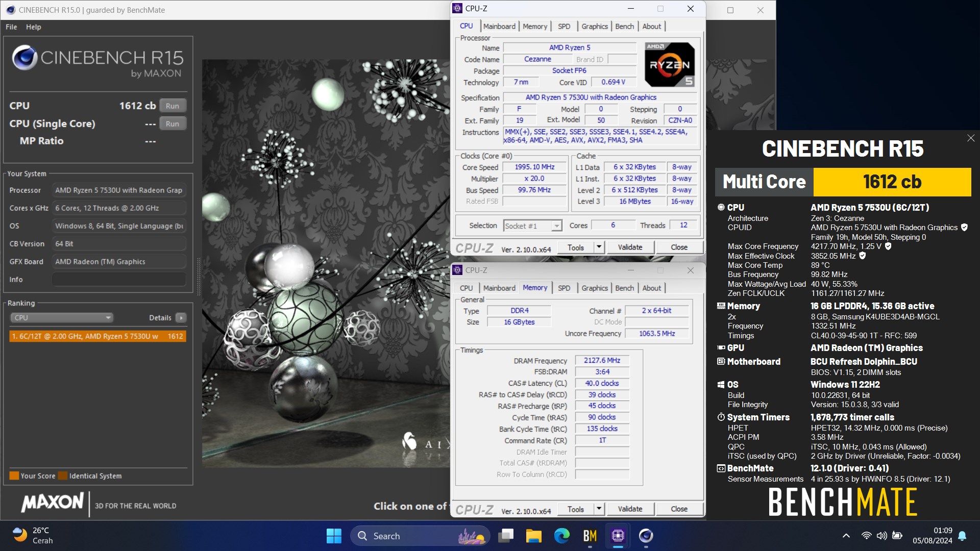Select ranking entry 6C/12T Ryzen 5 7530U
980x551 pixels.
coord(97,336)
